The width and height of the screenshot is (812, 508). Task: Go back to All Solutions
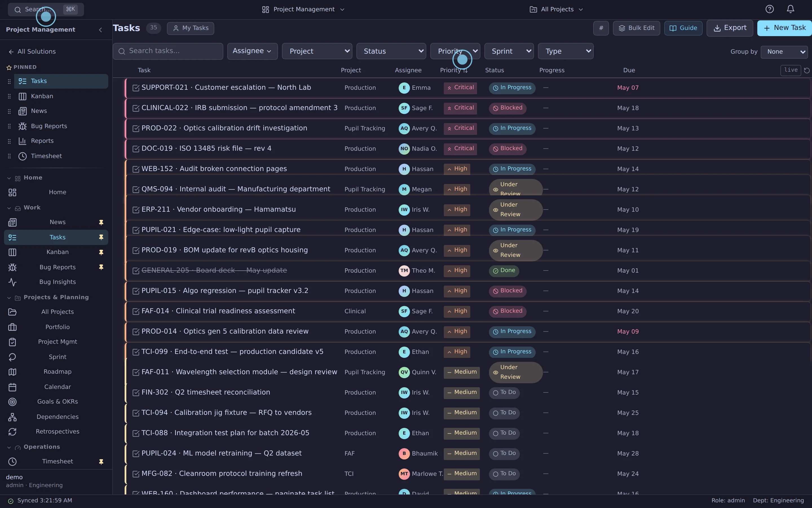point(32,52)
